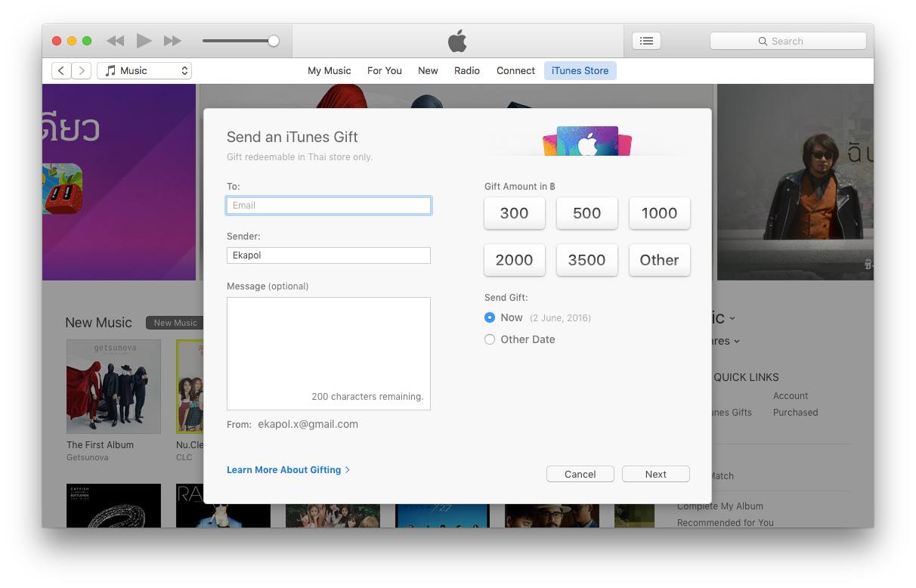Screen dimensions: 916x588
Task: Choose the 500 gift amount
Action: click(586, 213)
